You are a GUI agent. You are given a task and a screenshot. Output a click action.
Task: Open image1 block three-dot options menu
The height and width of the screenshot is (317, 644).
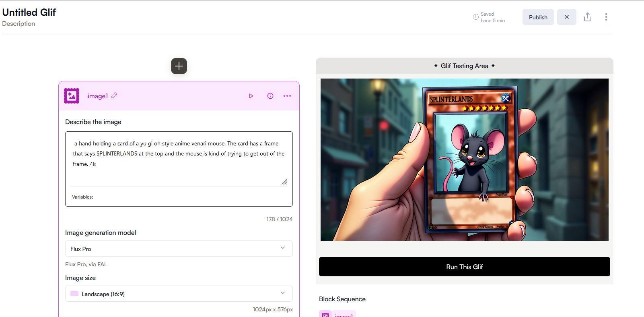coord(287,96)
